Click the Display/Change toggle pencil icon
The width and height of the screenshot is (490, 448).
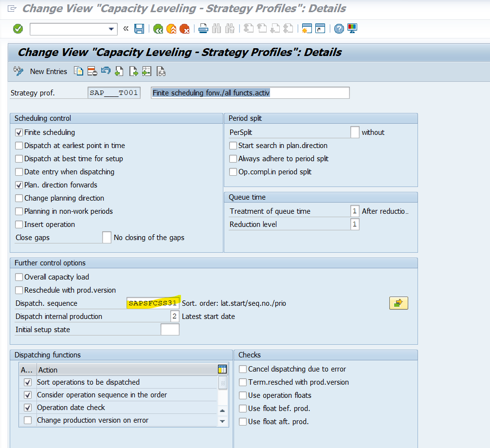(18, 71)
